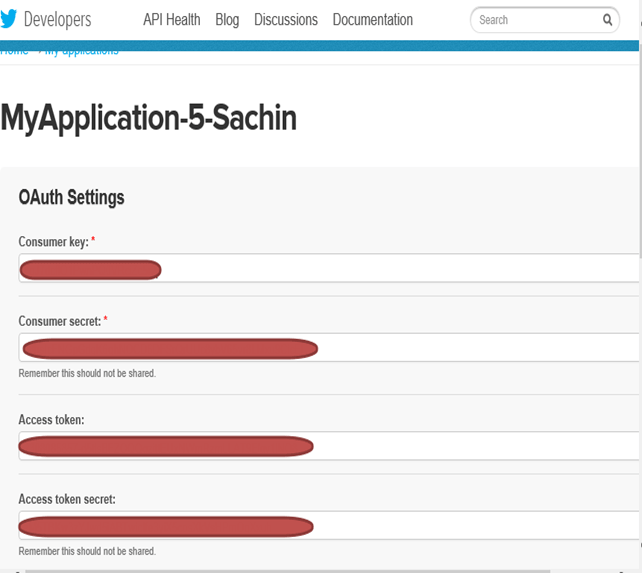The width and height of the screenshot is (642, 573).
Task: Open the Documentation nav item
Action: [372, 20]
